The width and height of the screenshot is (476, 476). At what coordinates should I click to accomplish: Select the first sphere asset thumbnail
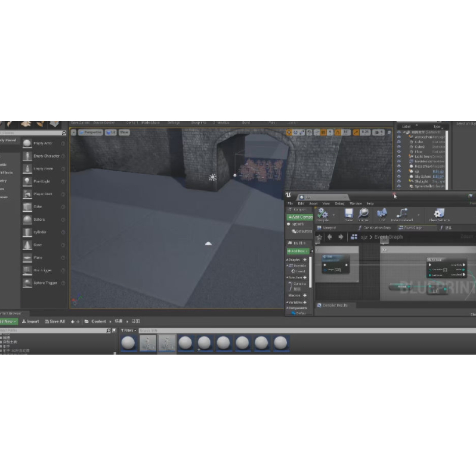pyautogui.click(x=128, y=343)
